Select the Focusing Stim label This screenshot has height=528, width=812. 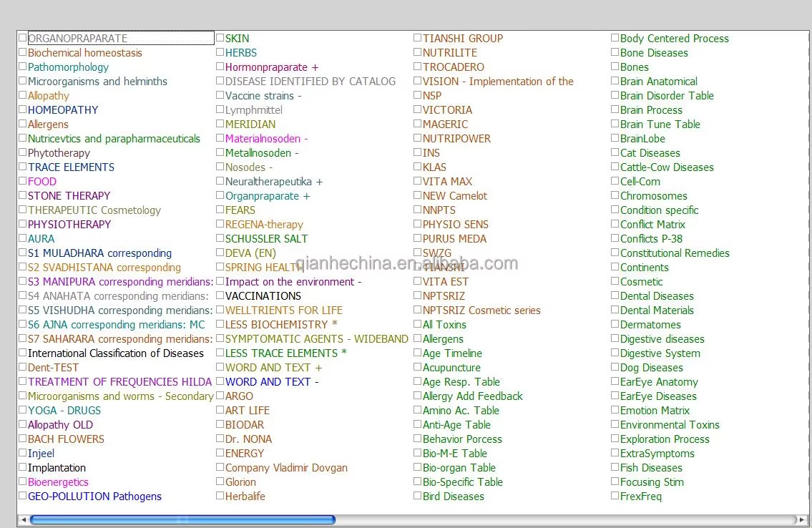[x=652, y=482]
